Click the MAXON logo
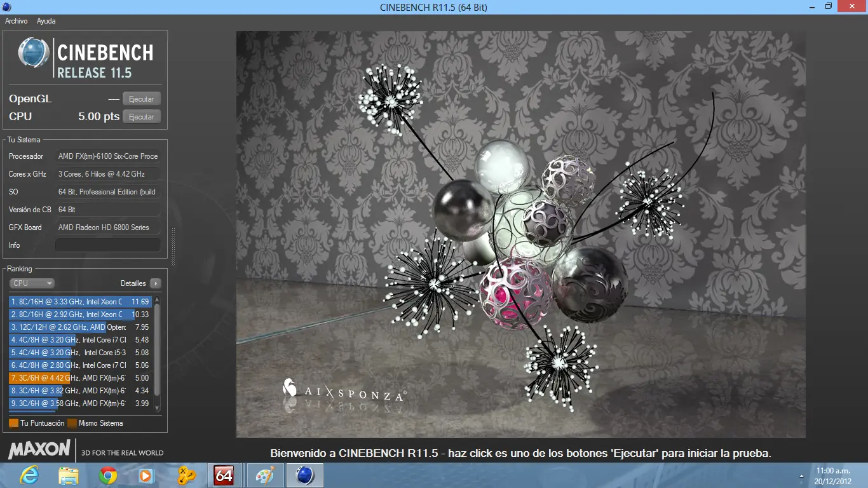Screen dimensions: 868x488 tap(39, 450)
